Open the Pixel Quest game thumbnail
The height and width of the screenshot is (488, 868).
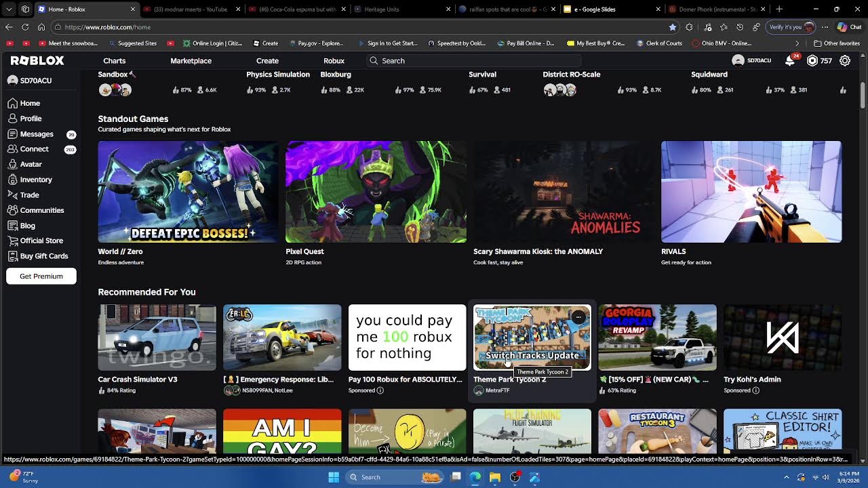click(376, 192)
